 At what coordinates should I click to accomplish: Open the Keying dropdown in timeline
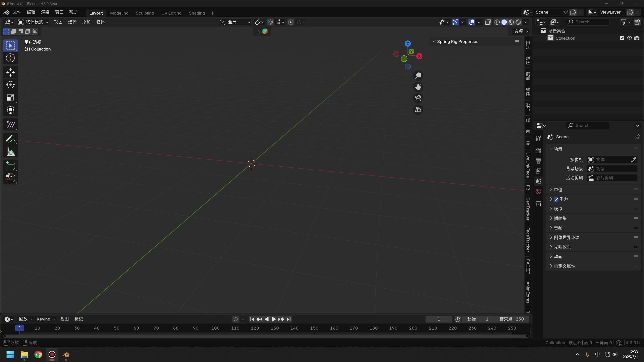click(46, 319)
